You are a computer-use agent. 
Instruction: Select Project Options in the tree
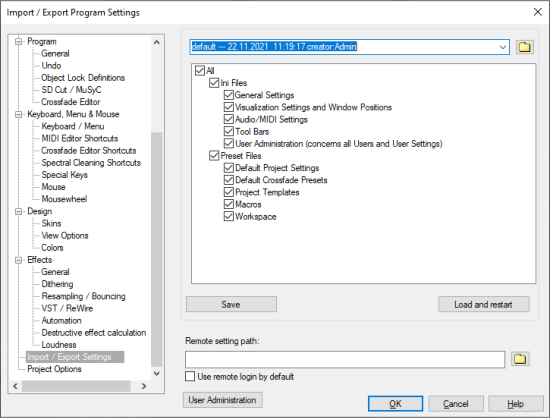tap(54, 369)
